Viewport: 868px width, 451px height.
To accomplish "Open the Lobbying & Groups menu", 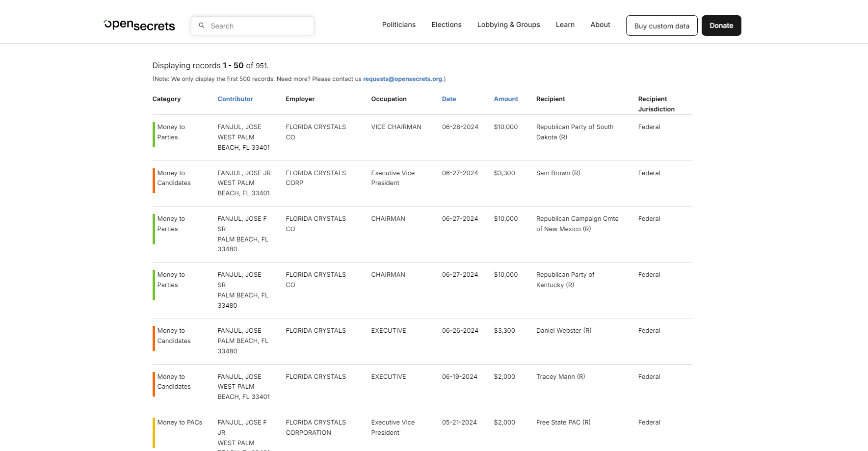I will (508, 25).
